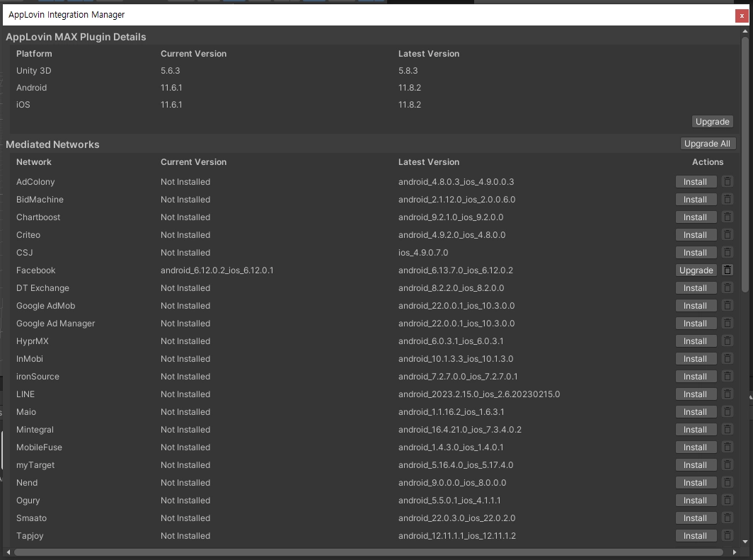This screenshot has width=753, height=560.
Task: Click LINE latest version android_2023.2.15.0_ios_2.6.20230215.0
Action: 479,394
